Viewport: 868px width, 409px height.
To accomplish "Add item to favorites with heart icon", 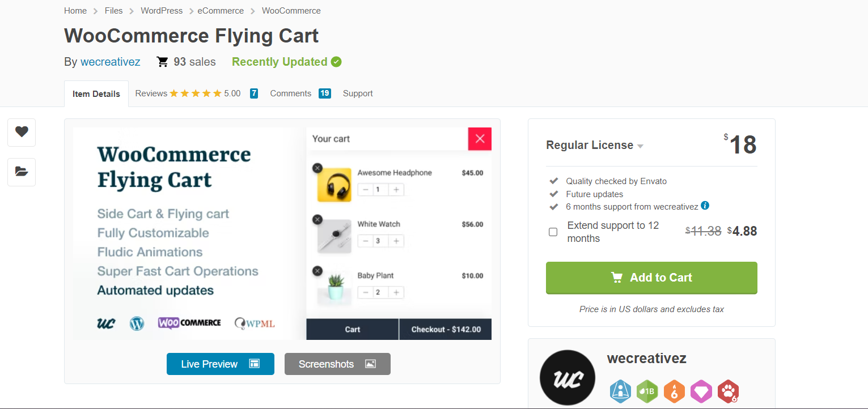I will click(x=22, y=132).
